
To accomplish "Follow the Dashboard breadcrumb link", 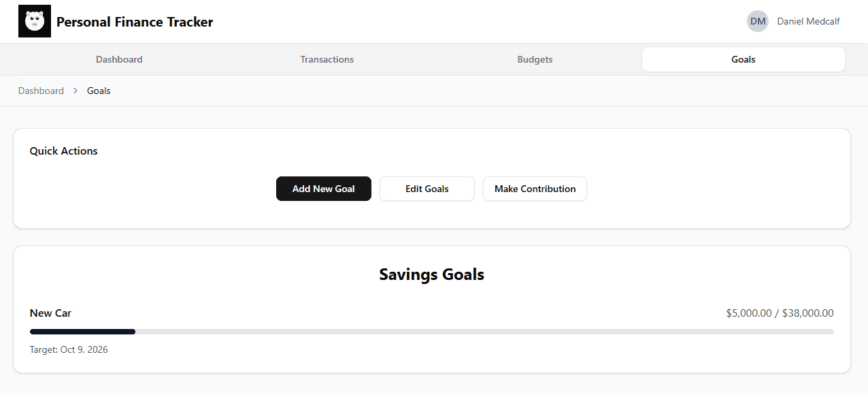I will (x=41, y=91).
